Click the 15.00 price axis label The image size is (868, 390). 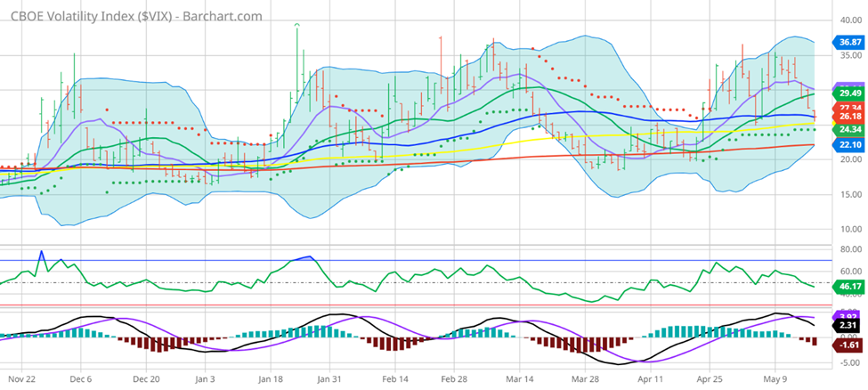(849, 194)
